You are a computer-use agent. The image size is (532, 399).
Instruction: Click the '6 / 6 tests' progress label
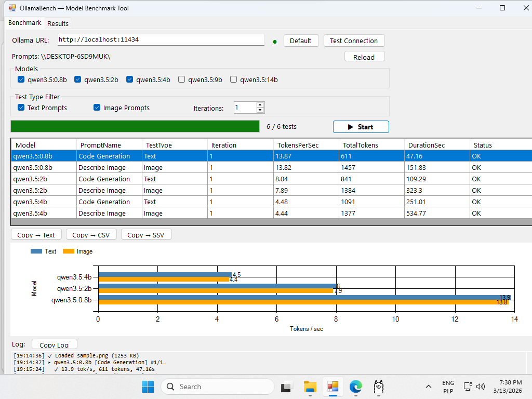click(282, 127)
